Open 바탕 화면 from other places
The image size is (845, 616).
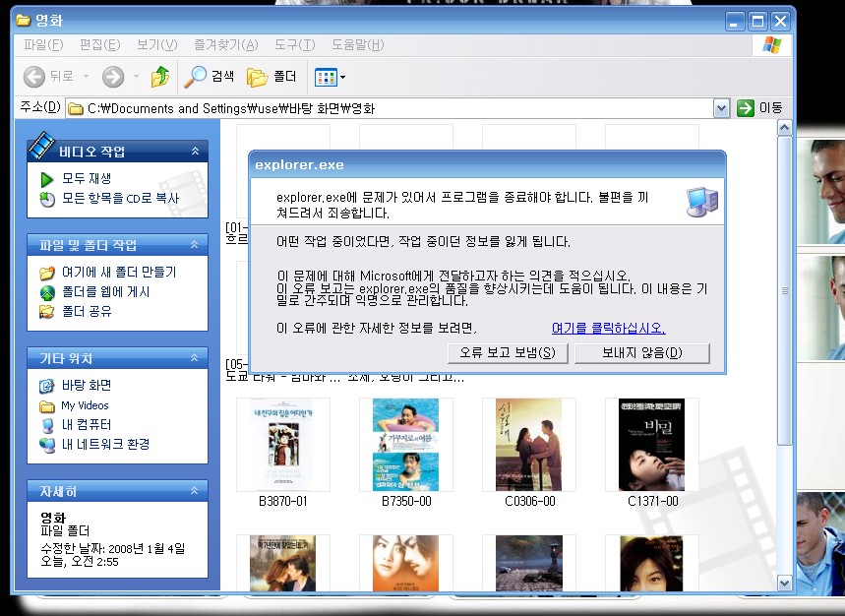(x=87, y=385)
